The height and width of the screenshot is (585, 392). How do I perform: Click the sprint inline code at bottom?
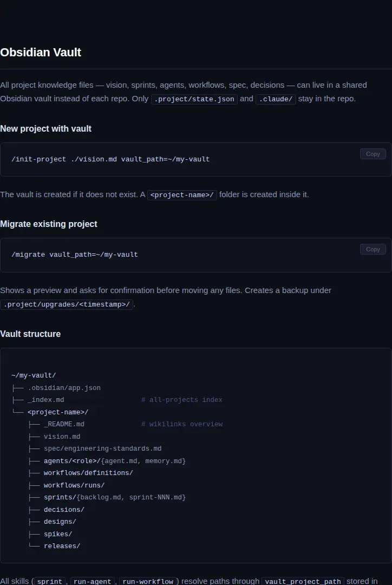coord(50,581)
